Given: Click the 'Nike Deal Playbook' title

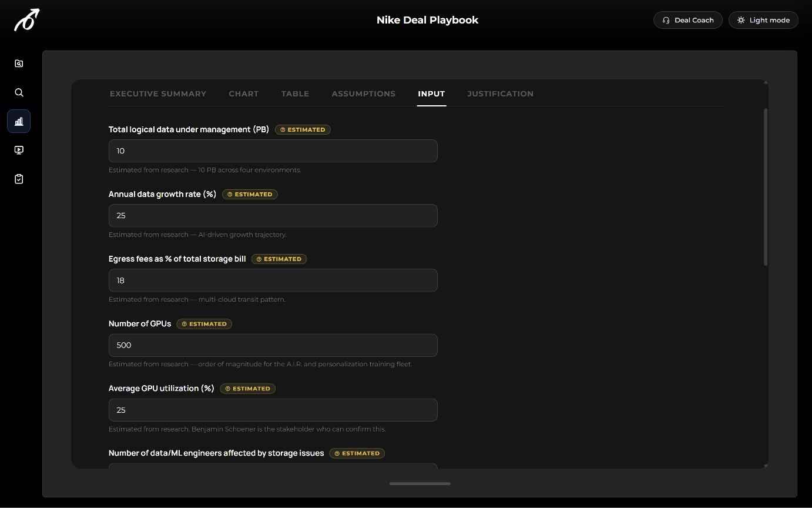Looking at the screenshot, I should pyautogui.click(x=428, y=20).
